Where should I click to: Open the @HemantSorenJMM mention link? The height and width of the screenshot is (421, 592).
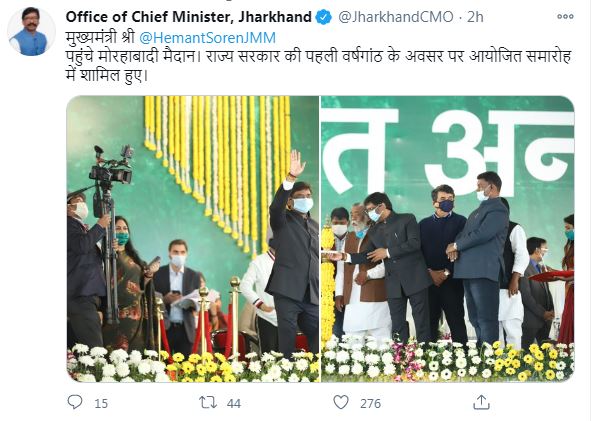(208, 38)
